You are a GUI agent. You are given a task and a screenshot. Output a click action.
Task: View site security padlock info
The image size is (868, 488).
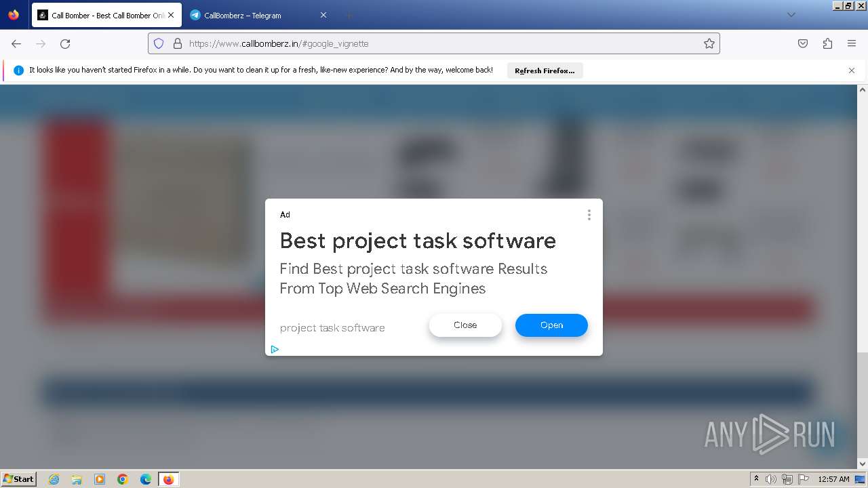click(x=178, y=43)
